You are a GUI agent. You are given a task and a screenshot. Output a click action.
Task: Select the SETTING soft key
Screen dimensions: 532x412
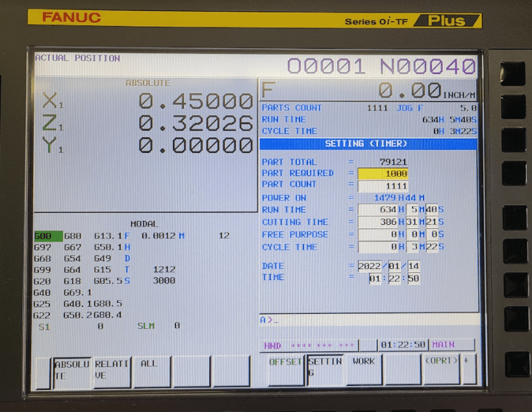point(325,370)
